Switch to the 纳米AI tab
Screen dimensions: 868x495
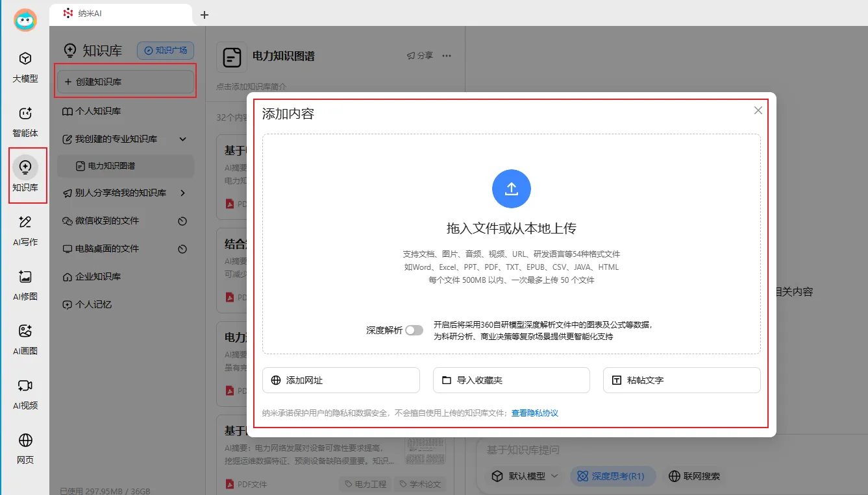pos(121,13)
